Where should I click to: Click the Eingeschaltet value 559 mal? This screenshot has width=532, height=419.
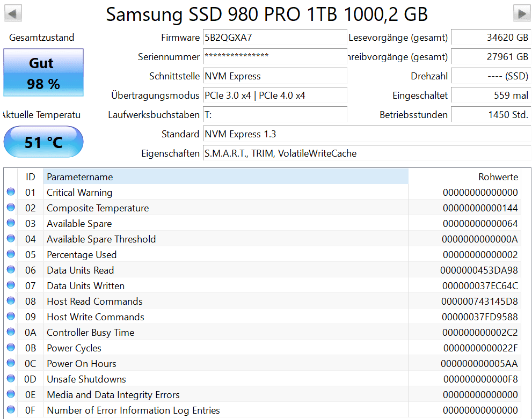coord(491,95)
